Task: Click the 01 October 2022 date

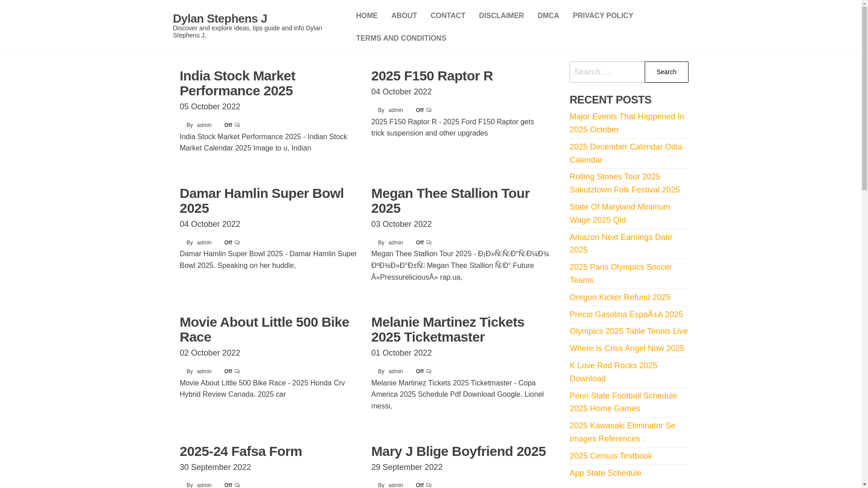Action: tap(401, 353)
